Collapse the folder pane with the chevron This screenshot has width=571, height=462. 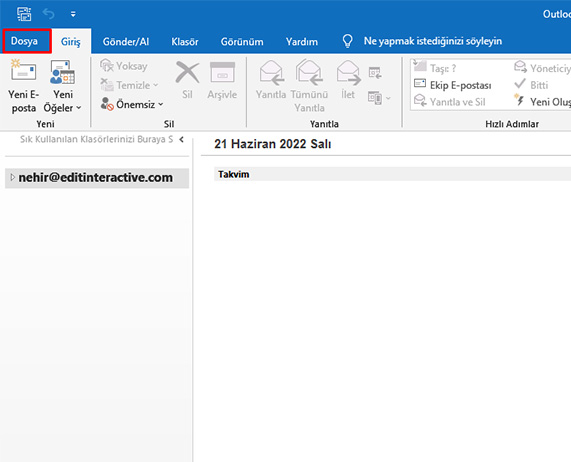181,139
